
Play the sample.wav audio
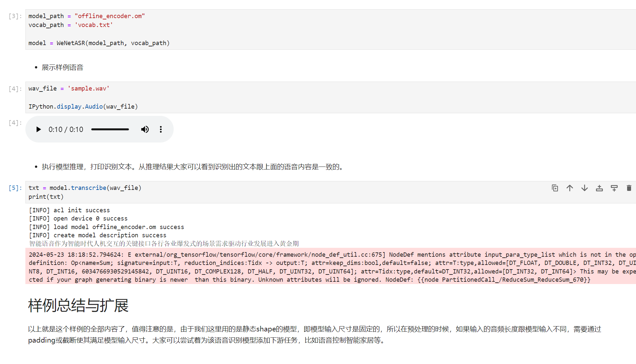pos(39,129)
